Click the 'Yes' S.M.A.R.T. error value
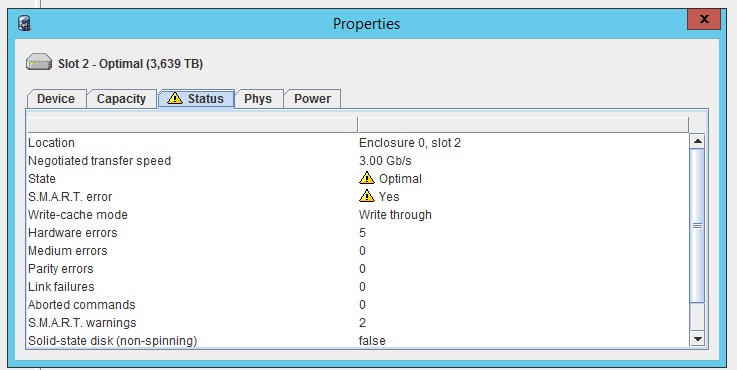737x370 pixels. 389,197
